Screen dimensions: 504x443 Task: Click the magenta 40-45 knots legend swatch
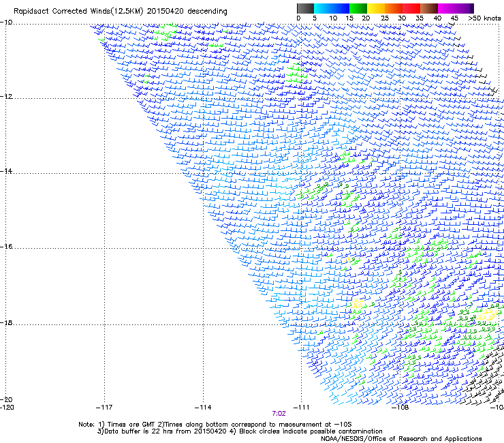(x=445, y=8)
